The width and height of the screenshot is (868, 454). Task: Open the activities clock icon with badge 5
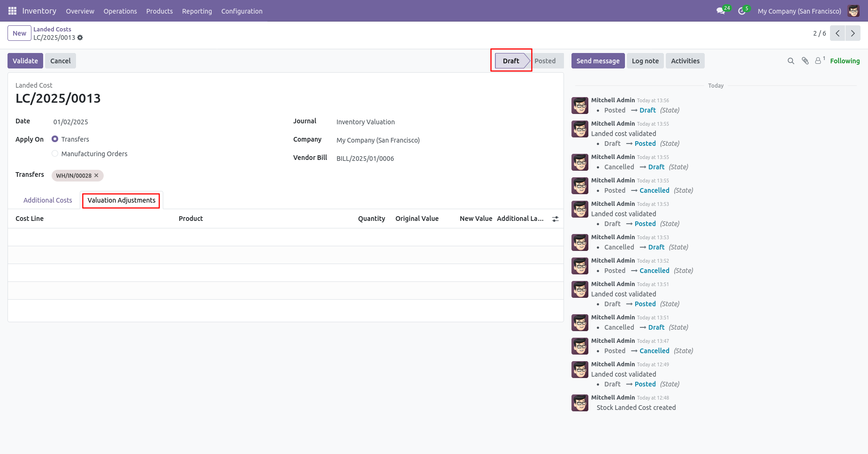coord(743,10)
